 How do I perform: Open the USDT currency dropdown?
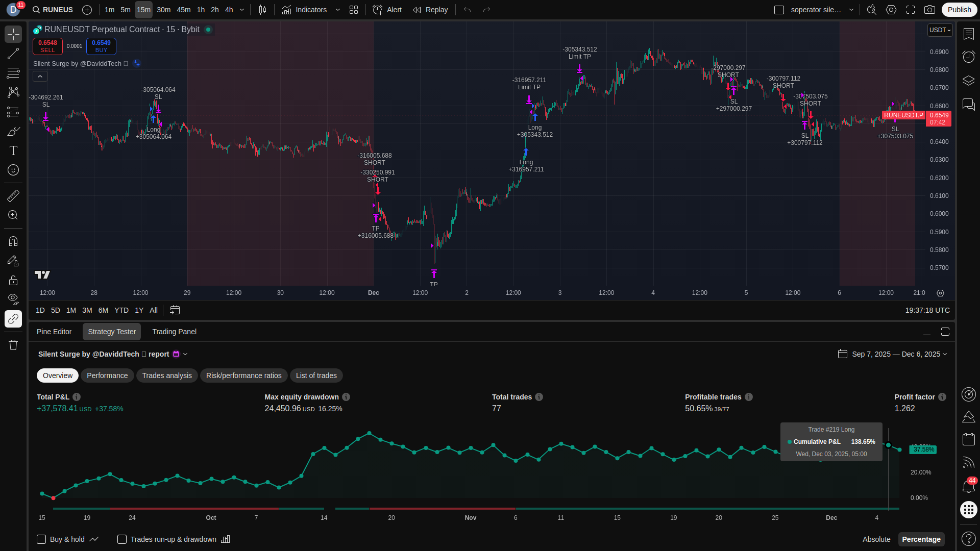point(940,30)
